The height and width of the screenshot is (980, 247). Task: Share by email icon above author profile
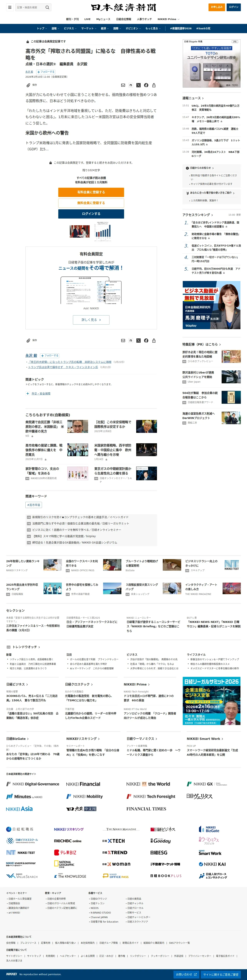pyautogui.click(x=123, y=341)
